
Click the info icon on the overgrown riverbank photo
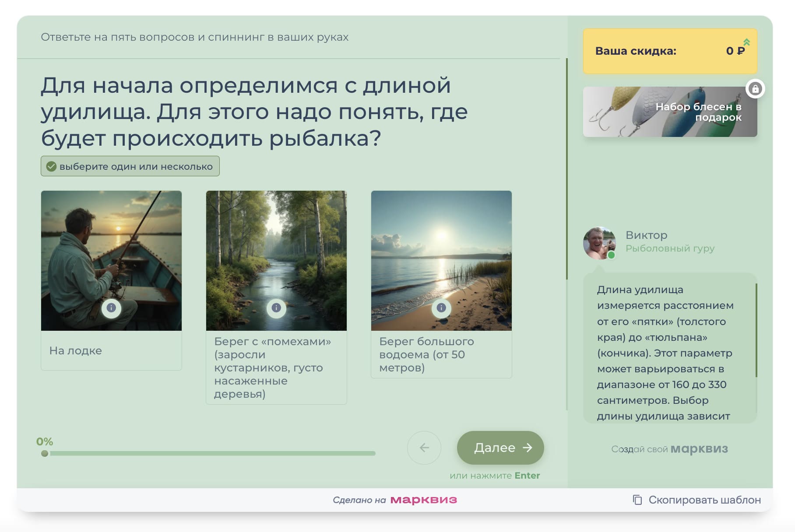[x=276, y=308]
